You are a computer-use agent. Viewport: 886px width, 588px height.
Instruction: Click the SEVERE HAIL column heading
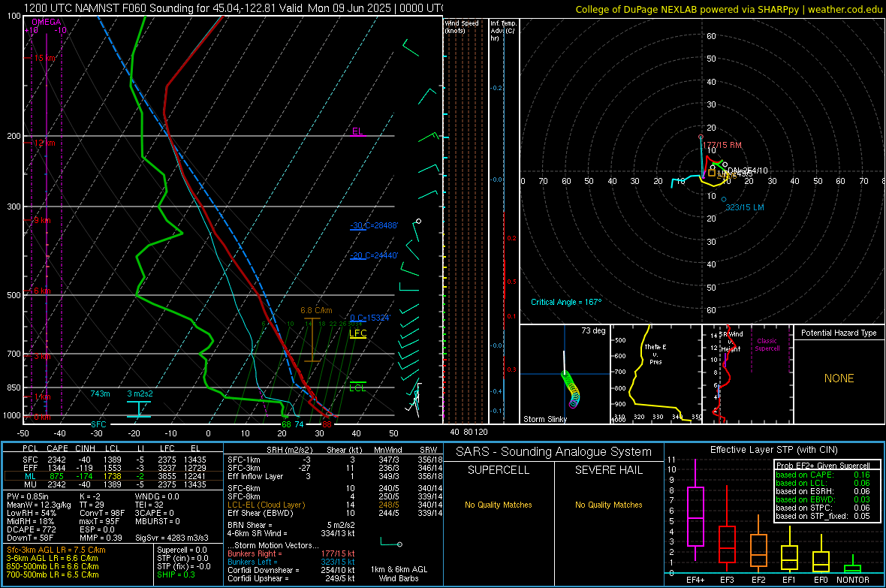coord(609,470)
